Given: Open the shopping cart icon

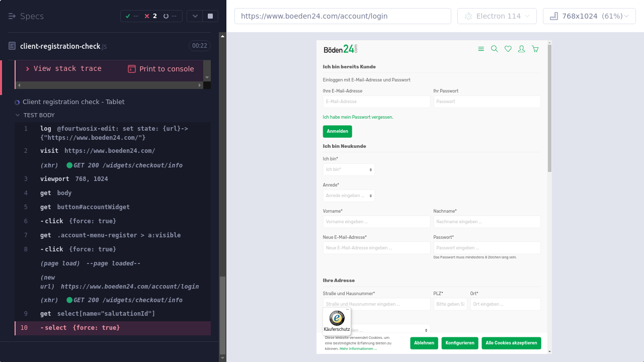Looking at the screenshot, I should tap(535, 49).
